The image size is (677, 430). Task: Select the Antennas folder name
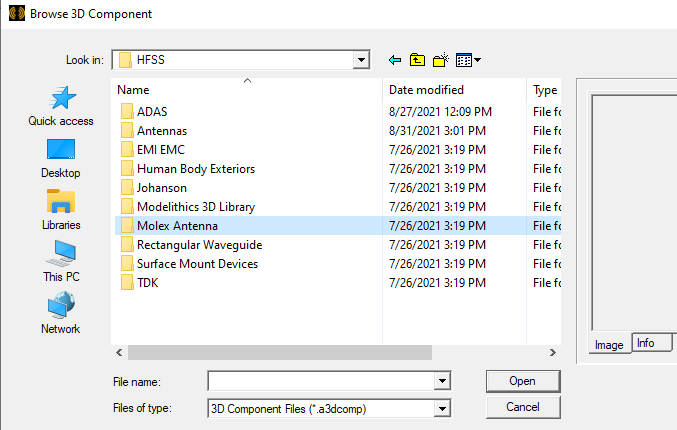(162, 130)
